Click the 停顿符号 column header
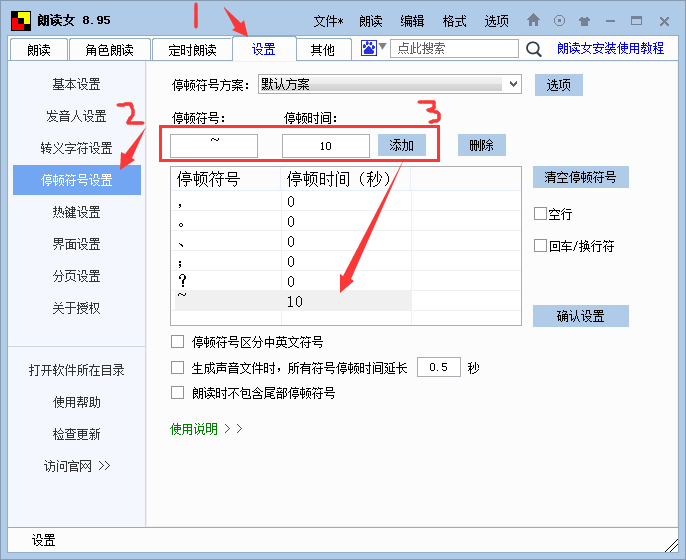This screenshot has width=686, height=560. tap(226, 179)
